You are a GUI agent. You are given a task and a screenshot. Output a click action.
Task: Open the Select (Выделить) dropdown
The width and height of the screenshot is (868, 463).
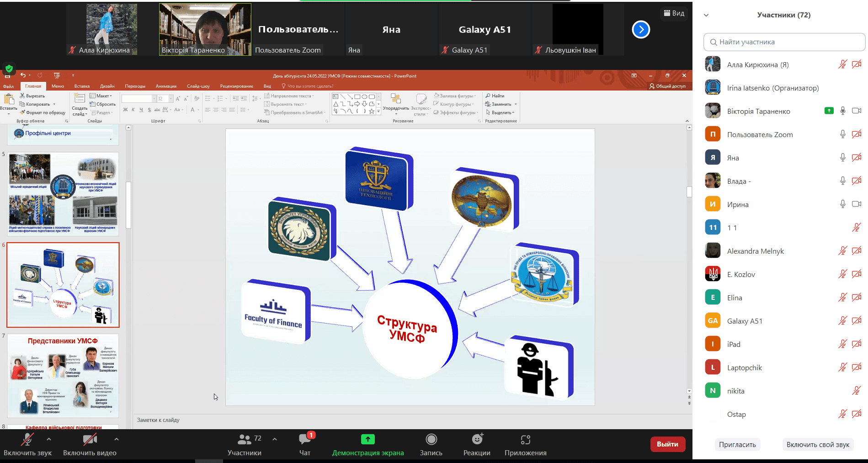[500, 112]
